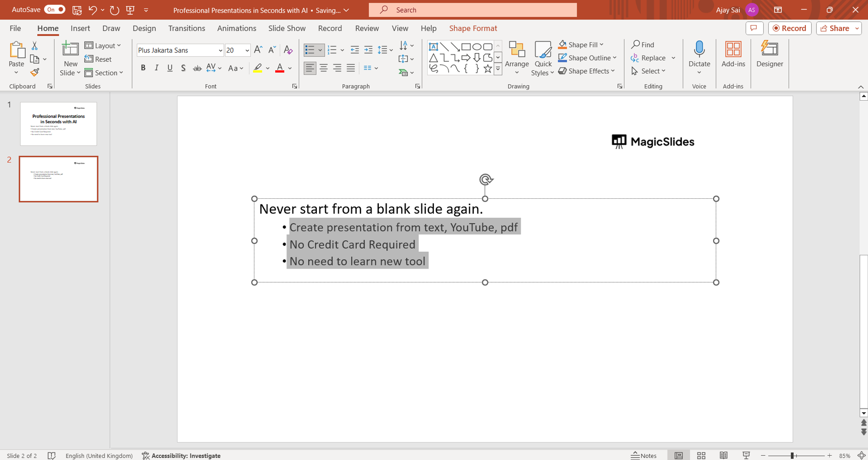The width and height of the screenshot is (868, 460).
Task: Toggle left alignment button
Action: (310, 68)
